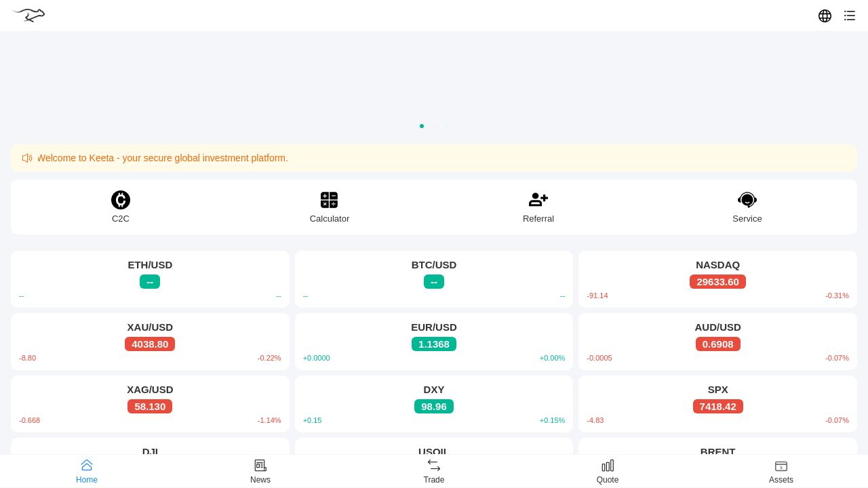Open the XAU/USD quote card

(x=150, y=342)
